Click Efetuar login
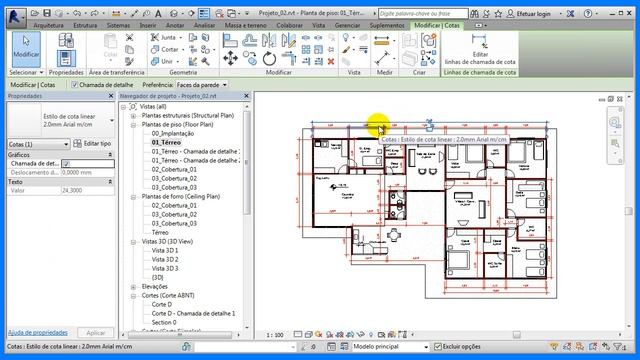This screenshot has width=640, height=360. tap(533, 13)
